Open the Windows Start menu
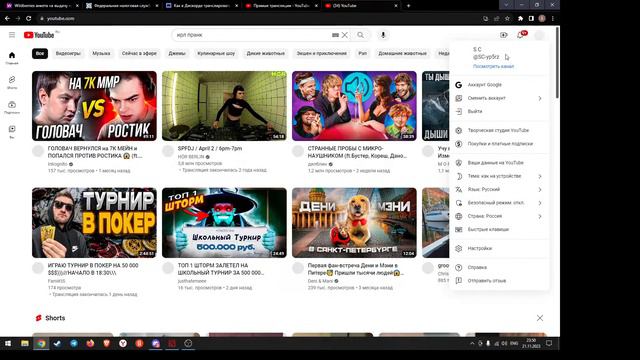 (8, 343)
